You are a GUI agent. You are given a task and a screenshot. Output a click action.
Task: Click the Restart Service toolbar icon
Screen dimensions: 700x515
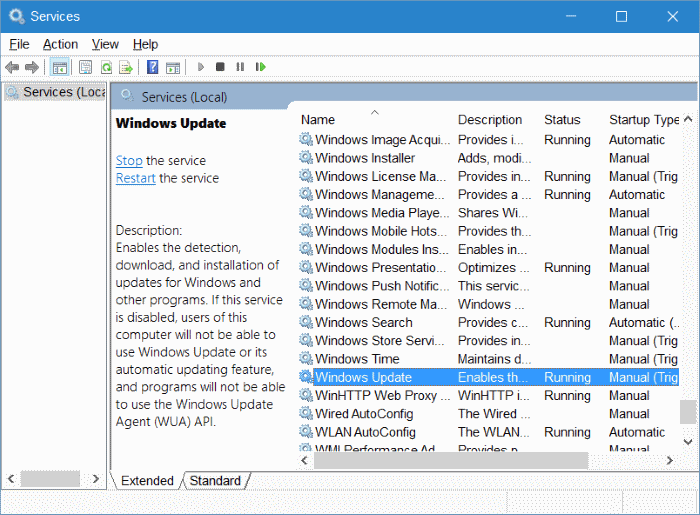pyautogui.click(x=260, y=67)
